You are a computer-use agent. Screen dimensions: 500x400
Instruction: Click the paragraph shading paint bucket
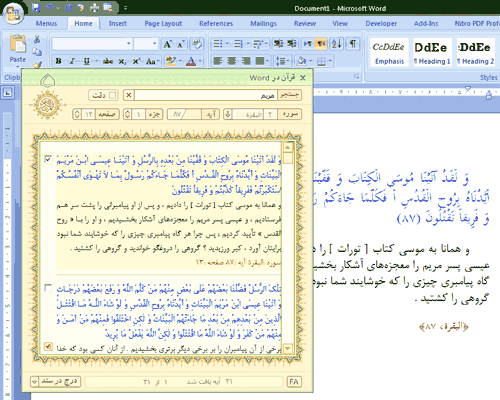302,61
